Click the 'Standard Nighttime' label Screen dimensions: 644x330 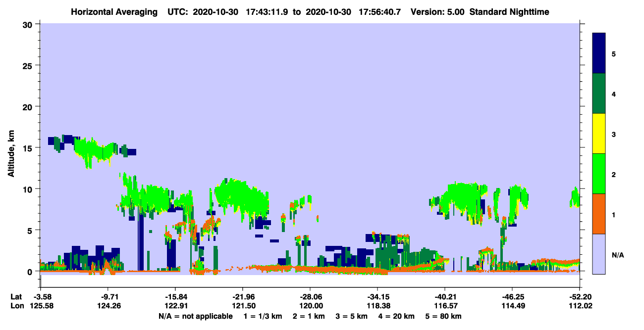click(x=509, y=12)
